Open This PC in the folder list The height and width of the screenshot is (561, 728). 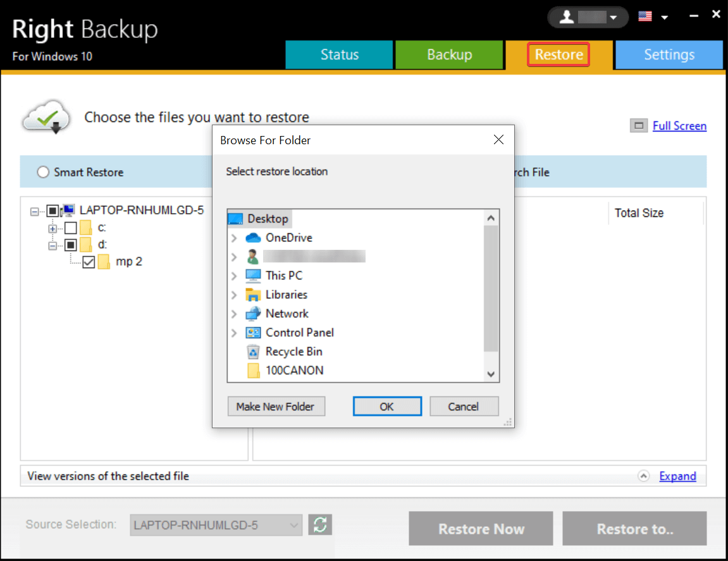tap(285, 275)
